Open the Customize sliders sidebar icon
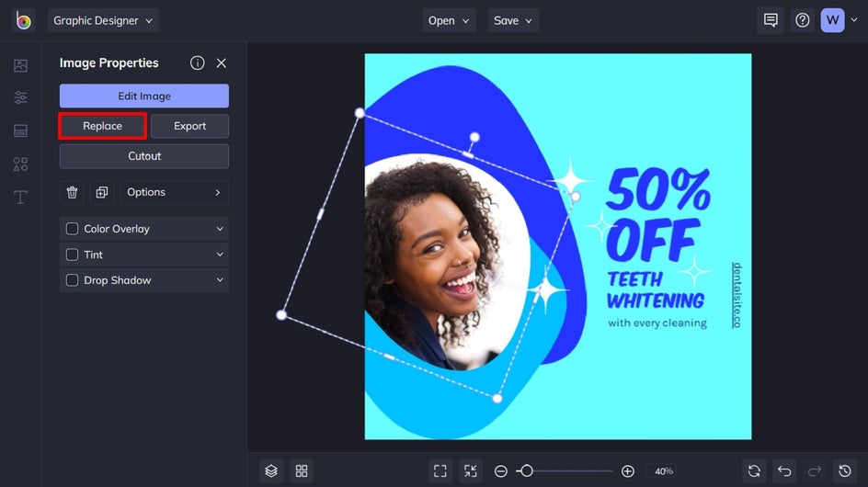Viewport: 868px width, 487px height. 20,97
